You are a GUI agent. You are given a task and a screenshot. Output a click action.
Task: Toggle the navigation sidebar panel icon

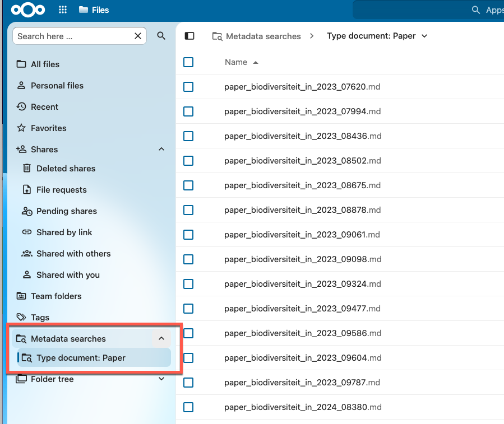[x=189, y=36]
